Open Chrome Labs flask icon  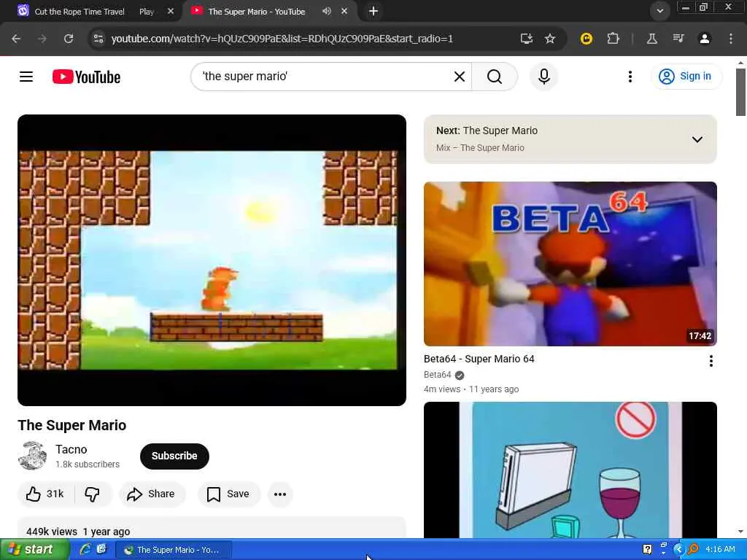tap(651, 39)
